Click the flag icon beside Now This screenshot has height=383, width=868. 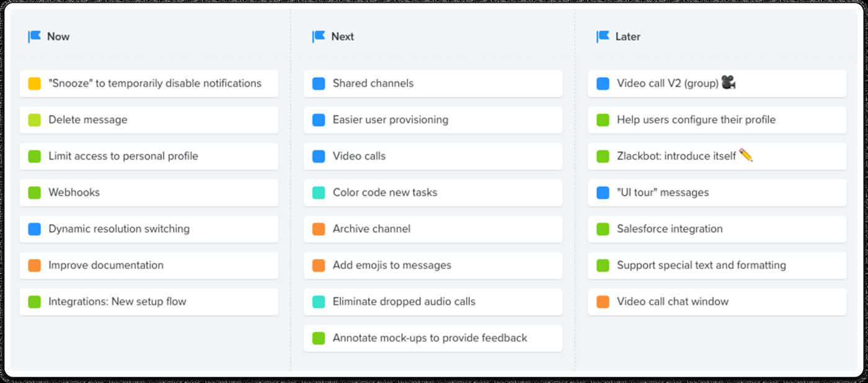click(x=34, y=37)
